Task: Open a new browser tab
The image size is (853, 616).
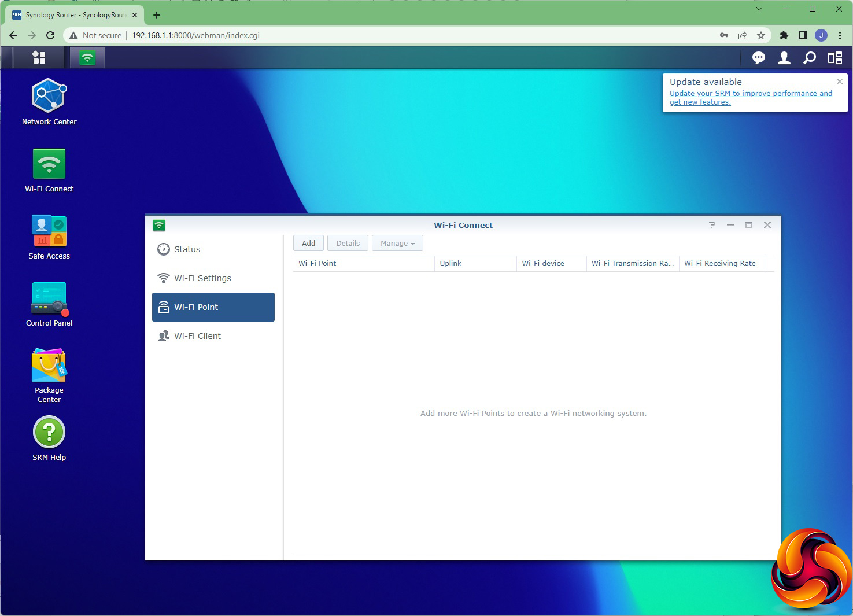Action: tap(157, 15)
